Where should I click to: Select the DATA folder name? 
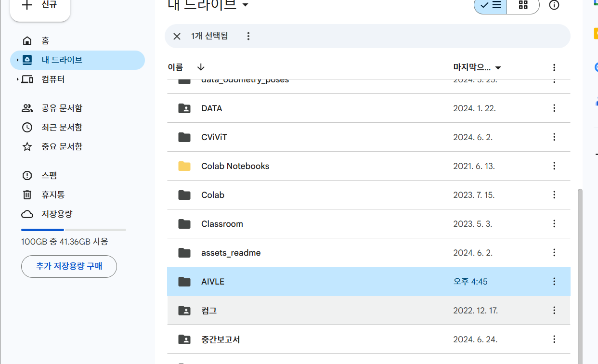212,108
